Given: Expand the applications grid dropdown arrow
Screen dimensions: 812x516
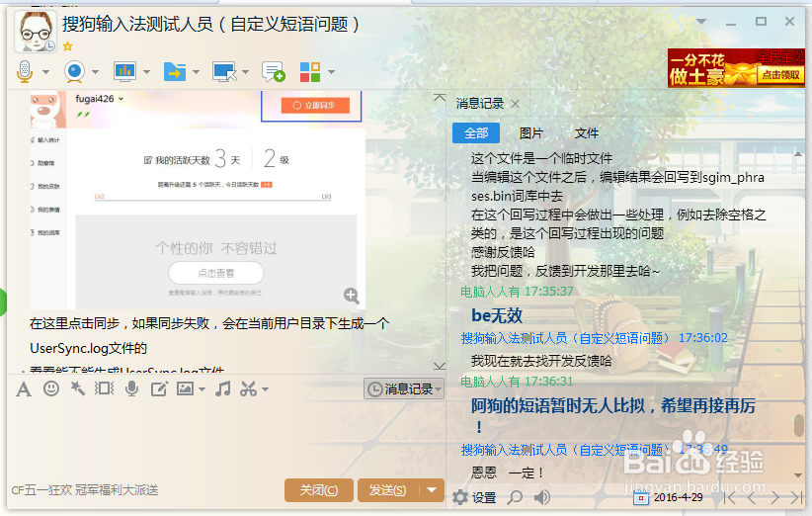Looking at the screenshot, I should click(x=332, y=72).
